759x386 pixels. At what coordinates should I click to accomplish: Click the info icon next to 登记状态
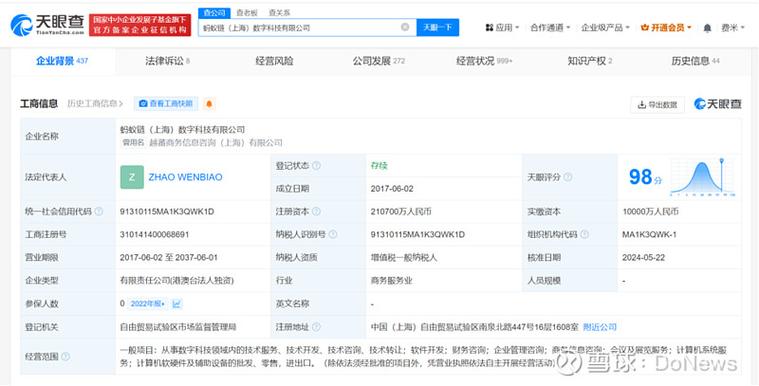pyautogui.click(x=316, y=166)
